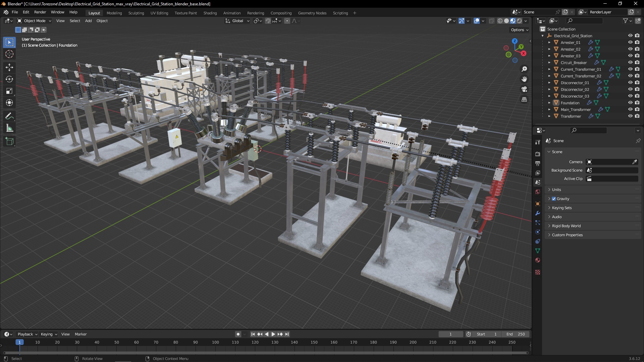Click the pan view hand icon
The height and width of the screenshot is (362, 644).
[x=524, y=79]
